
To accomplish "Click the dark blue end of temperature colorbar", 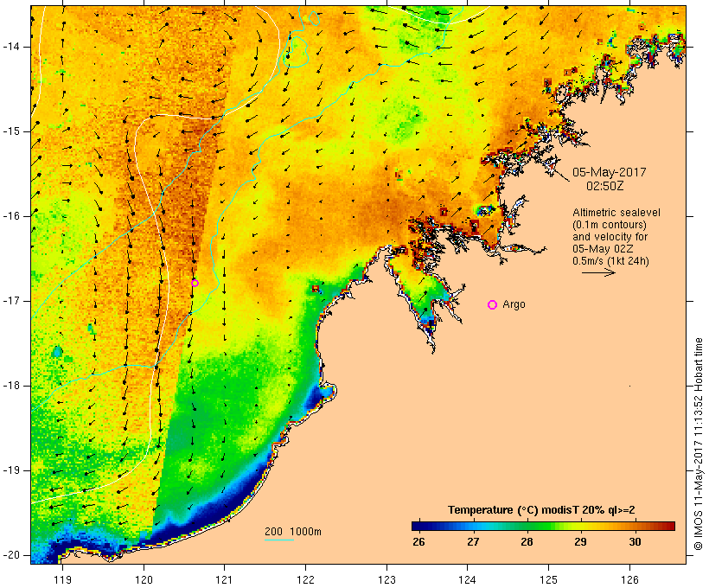I will click(417, 526).
